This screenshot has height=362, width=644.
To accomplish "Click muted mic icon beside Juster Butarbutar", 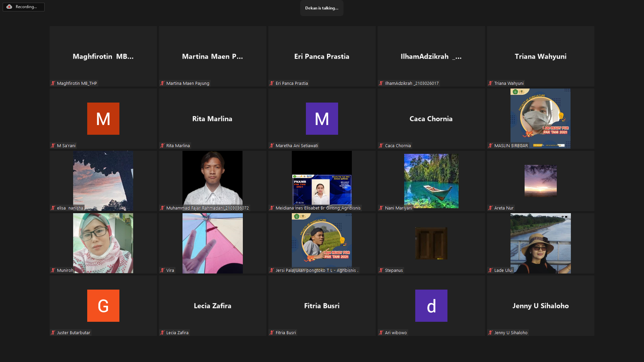I will tap(53, 333).
